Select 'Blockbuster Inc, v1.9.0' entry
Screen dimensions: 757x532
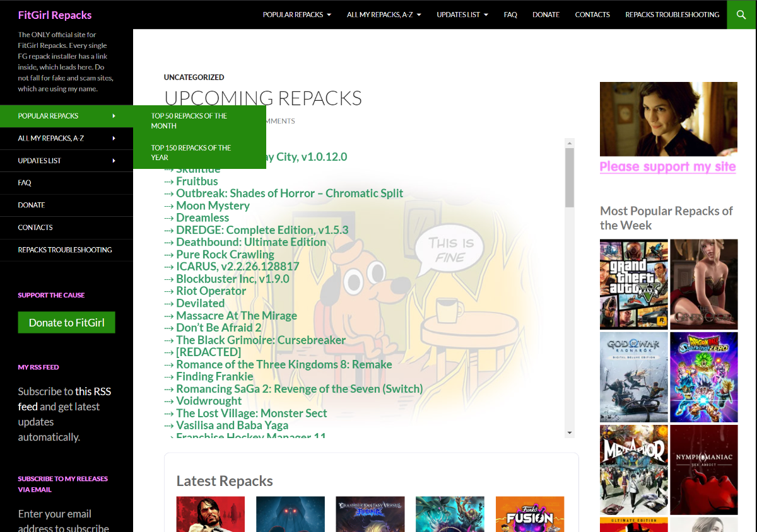pos(233,279)
